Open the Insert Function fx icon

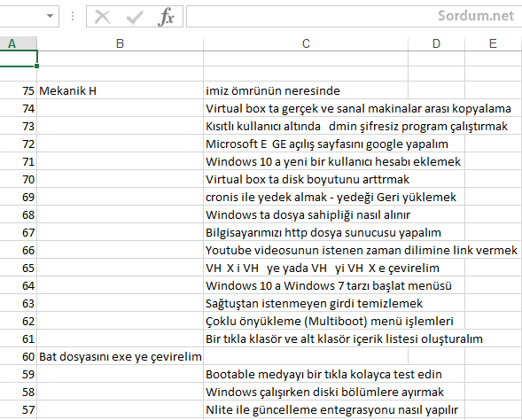pos(166,16)
